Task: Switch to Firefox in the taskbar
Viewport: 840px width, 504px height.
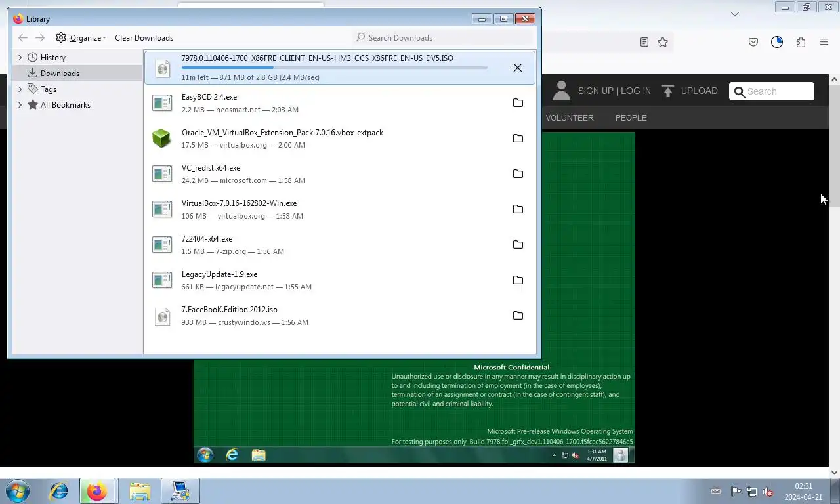Action: pos(97,491)
